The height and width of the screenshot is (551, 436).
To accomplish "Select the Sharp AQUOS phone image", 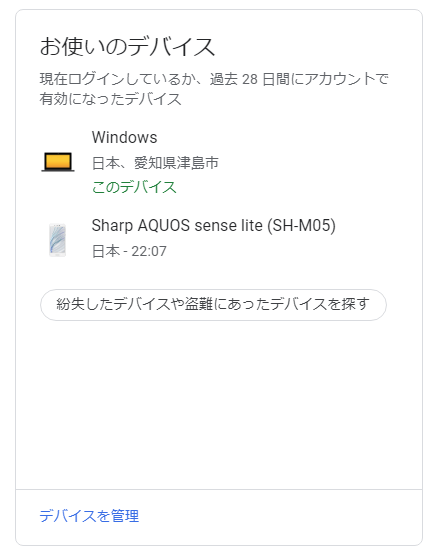I will pyautogui.click(x=58, y=240).
